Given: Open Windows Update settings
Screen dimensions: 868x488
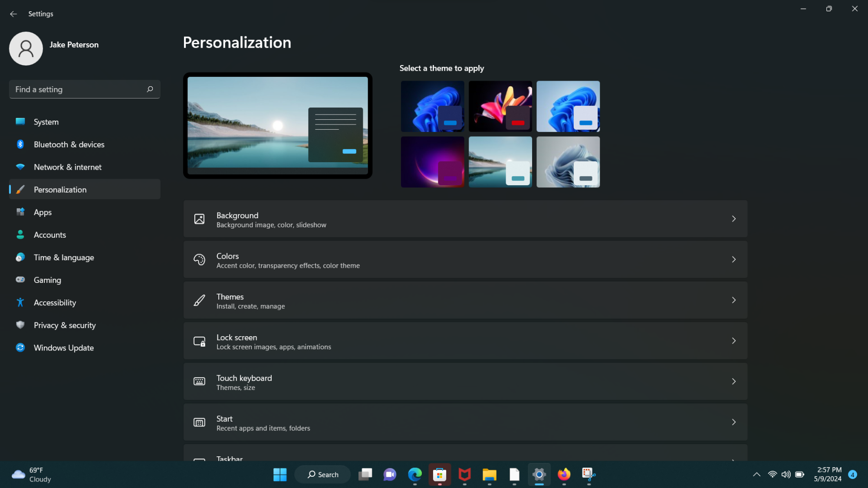Looking at the screenshot, I should 64,347.
